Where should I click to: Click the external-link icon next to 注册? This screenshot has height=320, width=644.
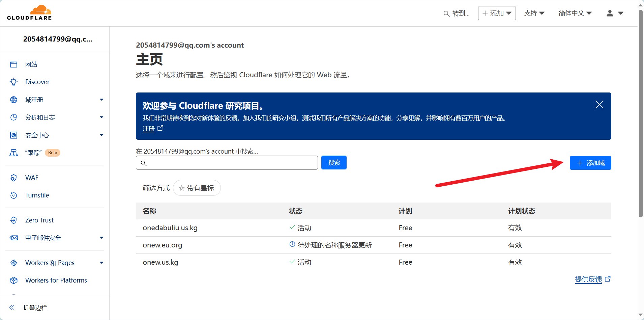tap(160, 128)
